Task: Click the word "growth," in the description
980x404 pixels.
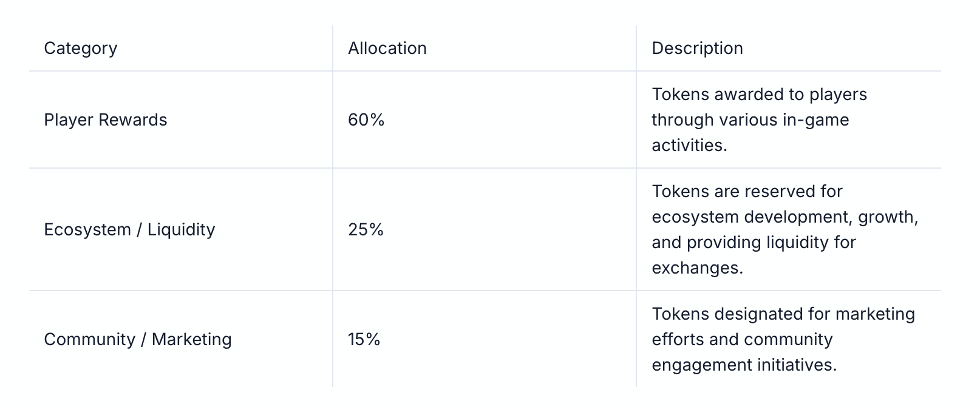Action: point(888,217)
